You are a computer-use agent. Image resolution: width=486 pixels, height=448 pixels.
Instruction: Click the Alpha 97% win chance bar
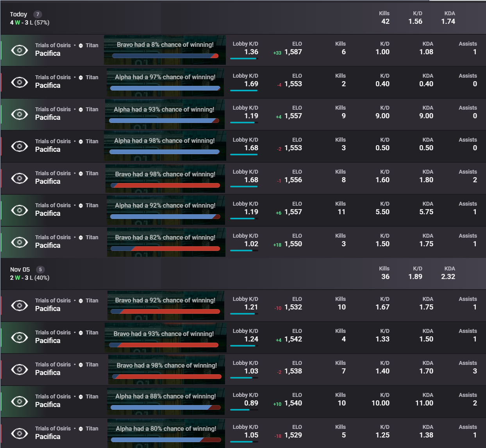(x=165, y=88)
